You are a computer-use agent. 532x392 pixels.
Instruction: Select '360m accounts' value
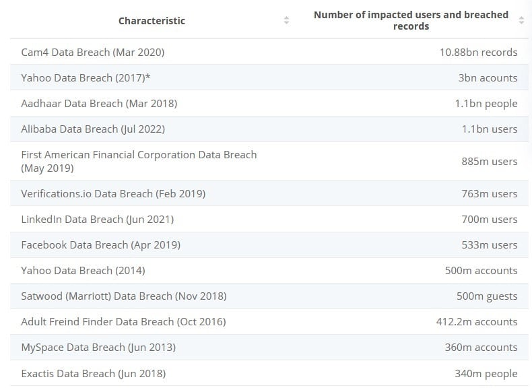[481, 347]
